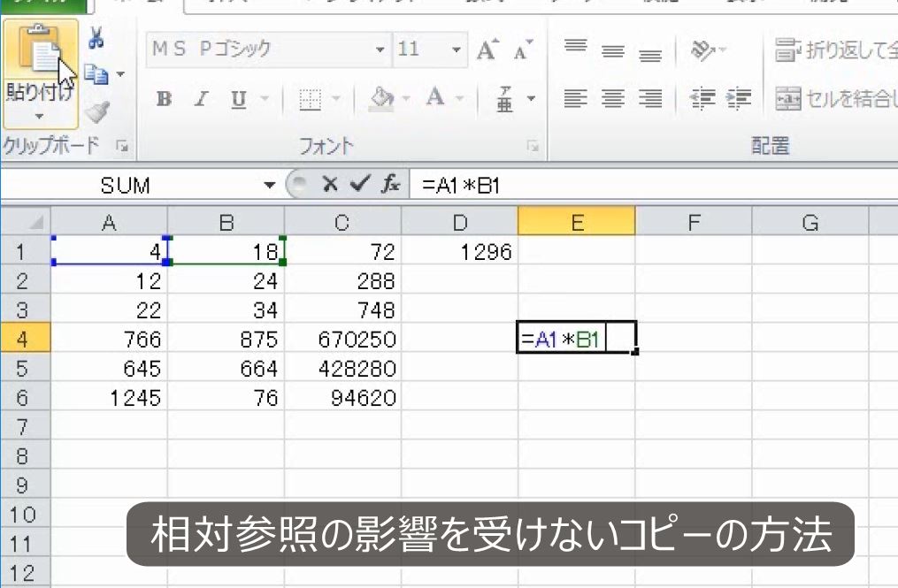Open the Insert Function fx icon
Viewport: 898px width, 588px height.
390,185
